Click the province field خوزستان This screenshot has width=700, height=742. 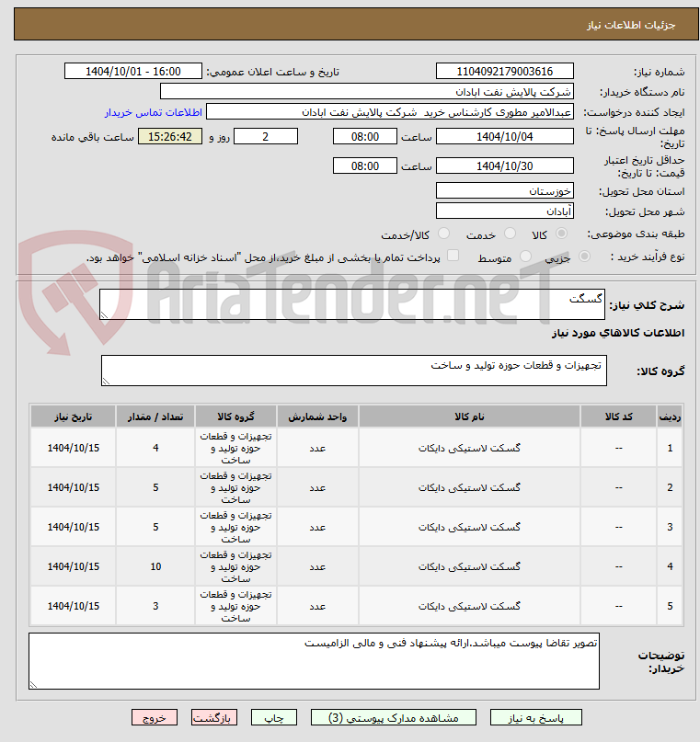pos(504,190)
